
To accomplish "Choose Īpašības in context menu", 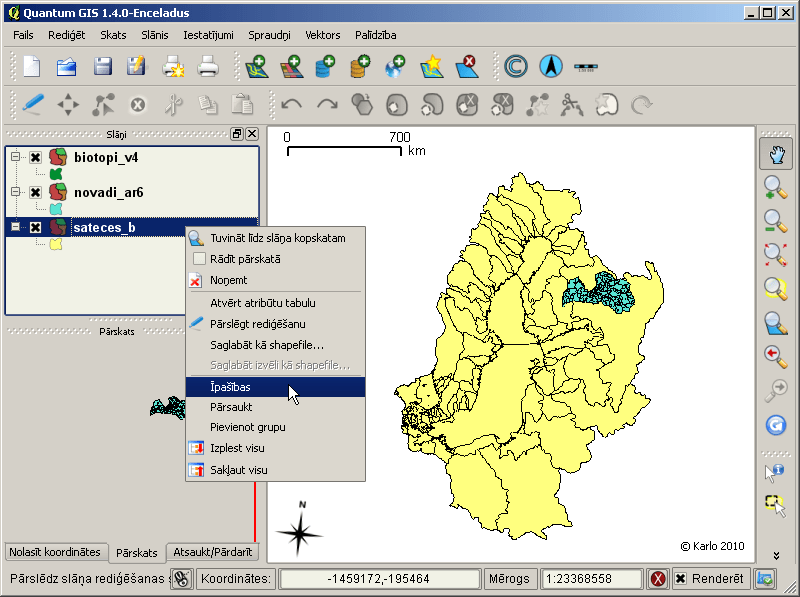I will [276, 387].
